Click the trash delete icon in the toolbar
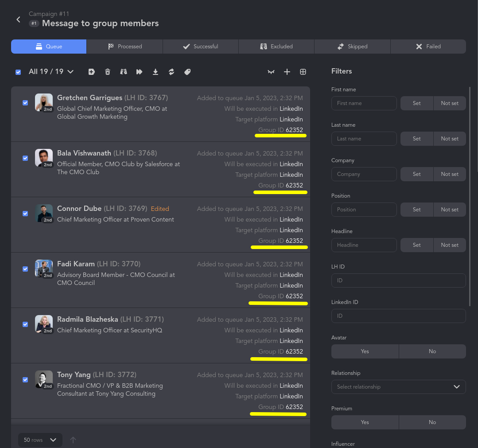The height and width of the screenshot is (448, 478). 108,72
